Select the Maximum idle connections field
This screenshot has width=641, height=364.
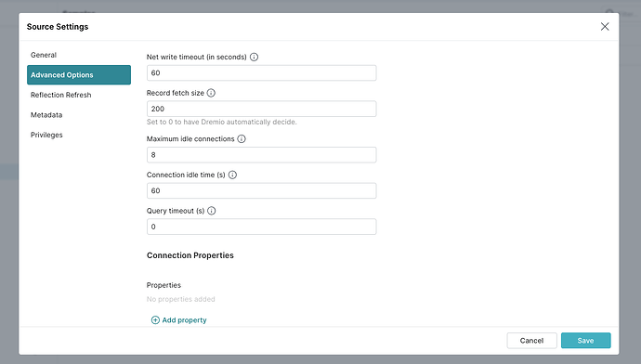coord(262,155)
